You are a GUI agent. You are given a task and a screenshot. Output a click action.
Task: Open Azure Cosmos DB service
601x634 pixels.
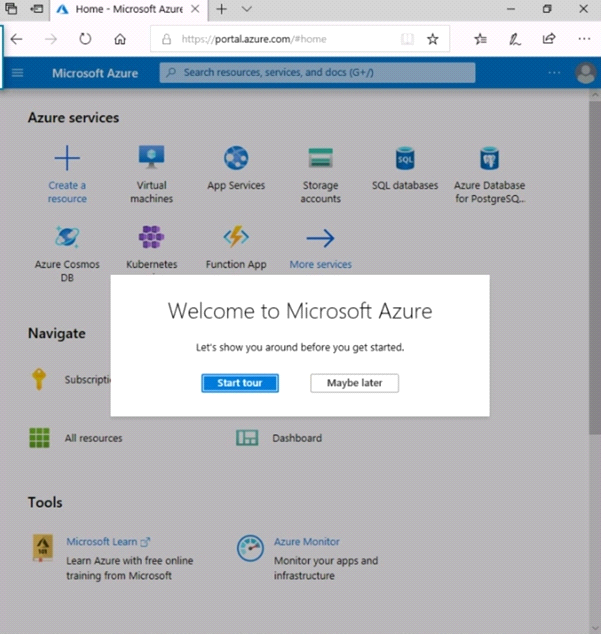click(67, 254)
